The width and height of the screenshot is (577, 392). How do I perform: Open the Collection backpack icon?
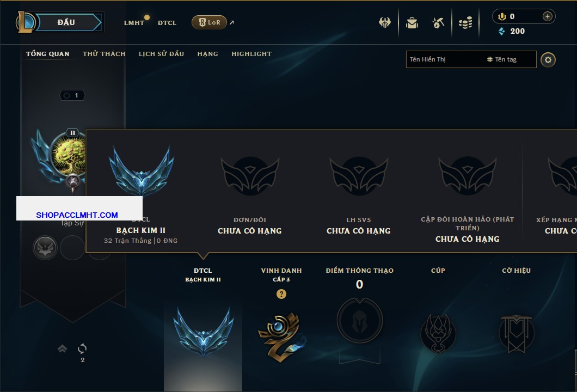[412, 23]
